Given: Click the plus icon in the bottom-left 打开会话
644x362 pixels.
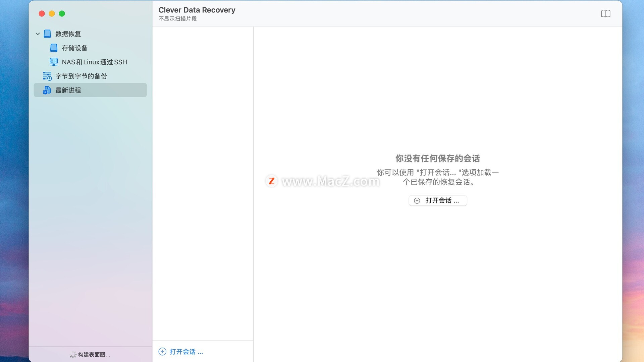Looking at the screenshot, I should pyautogui.click(x=162, y=351).
